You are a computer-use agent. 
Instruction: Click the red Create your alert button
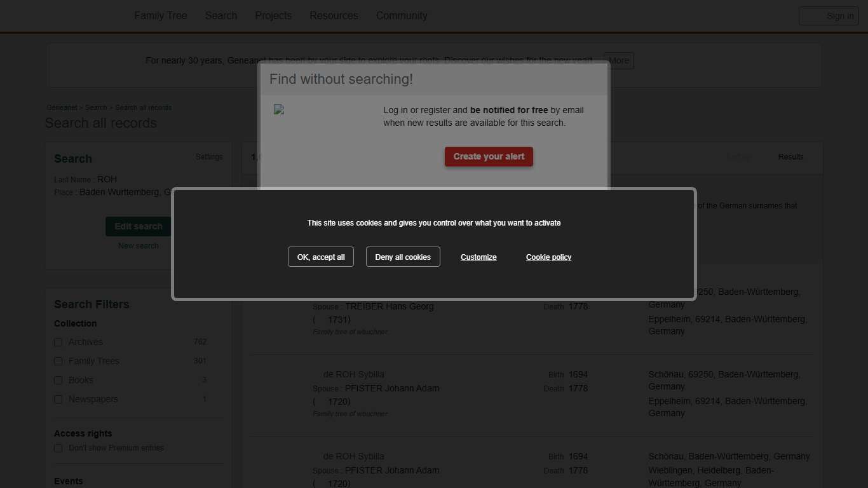click(489, 156)
